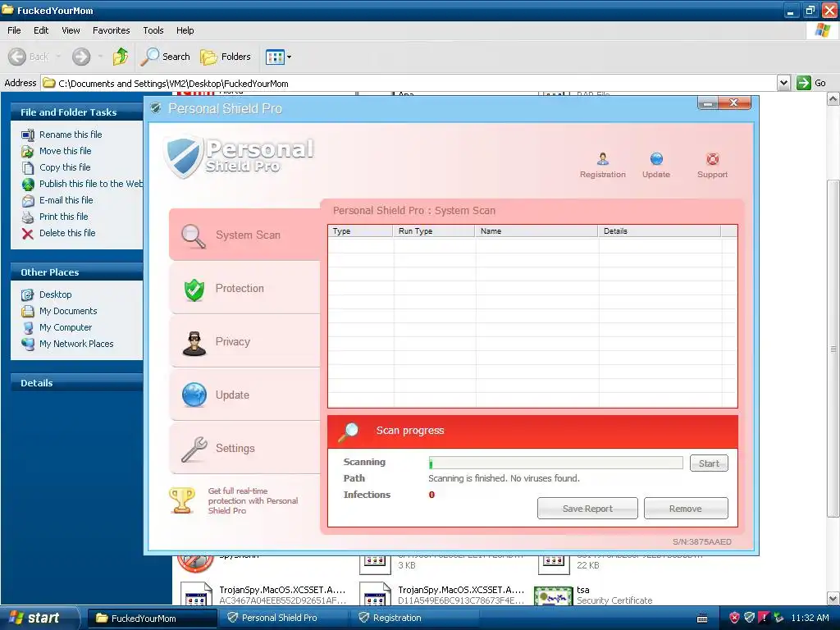Select the TrojanSpy.MacOS.XCSSET file starting AC3467
This screenshot has height=630, width=840.
coord(263,596)
